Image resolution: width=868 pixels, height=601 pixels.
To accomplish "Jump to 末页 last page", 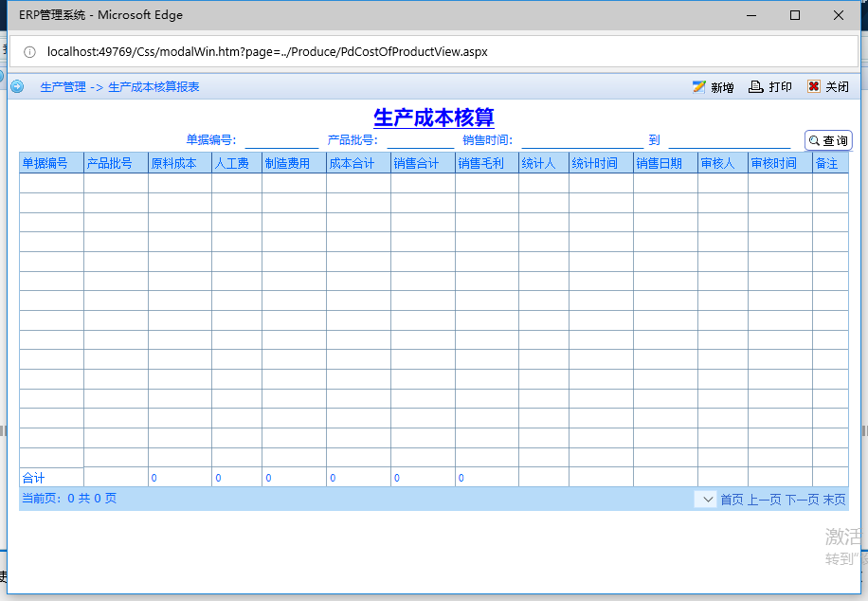I will click(834, 500).
